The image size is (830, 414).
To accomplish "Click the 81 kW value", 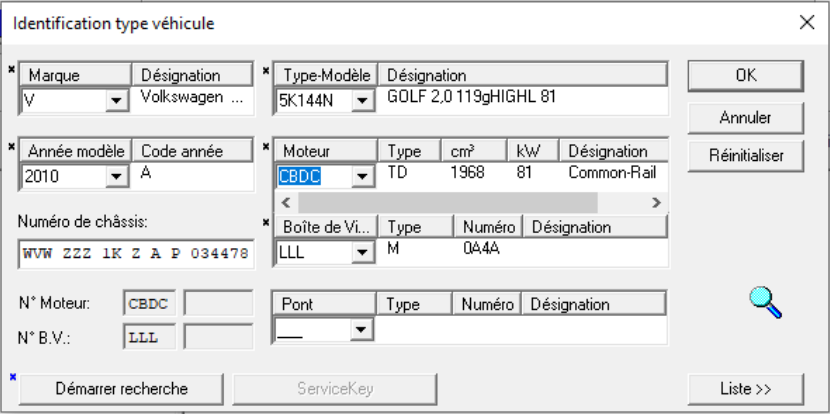I will (524, 173).
